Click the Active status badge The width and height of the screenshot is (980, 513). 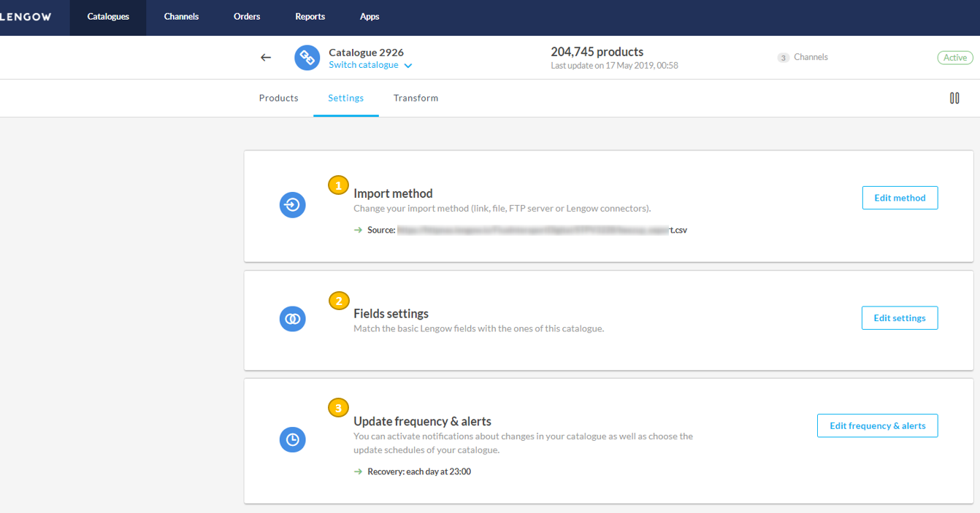pyautogui.click(x=955, y=58)
